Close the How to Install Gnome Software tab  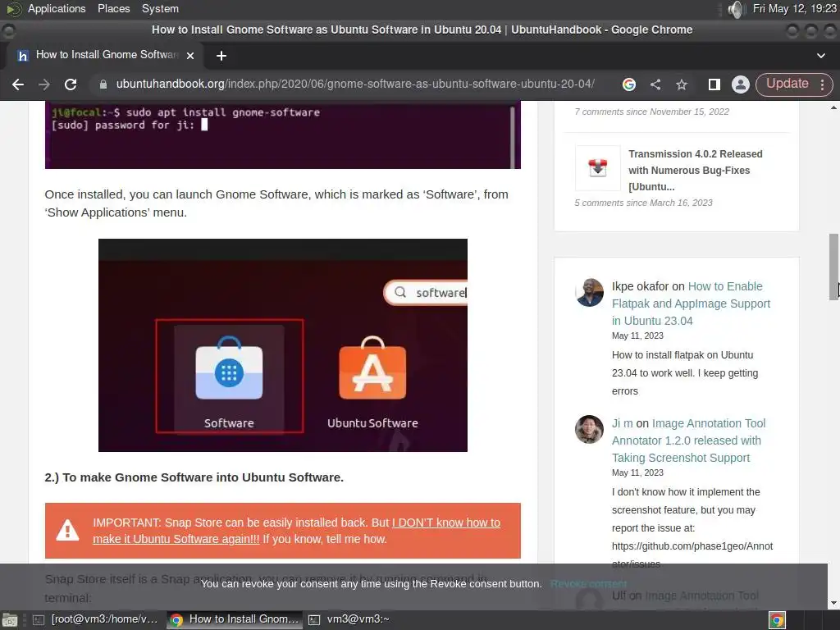pyautogui.click(x=190, y=55)
